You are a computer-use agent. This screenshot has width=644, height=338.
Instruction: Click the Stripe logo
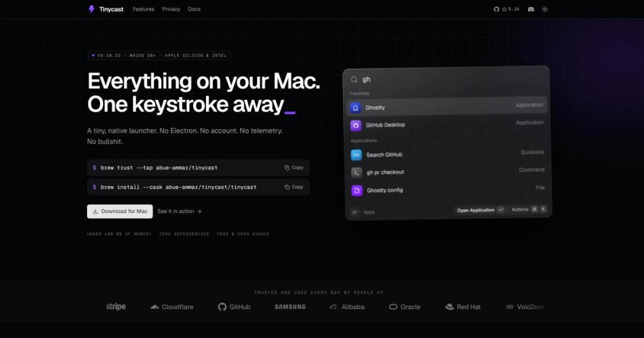116,307
